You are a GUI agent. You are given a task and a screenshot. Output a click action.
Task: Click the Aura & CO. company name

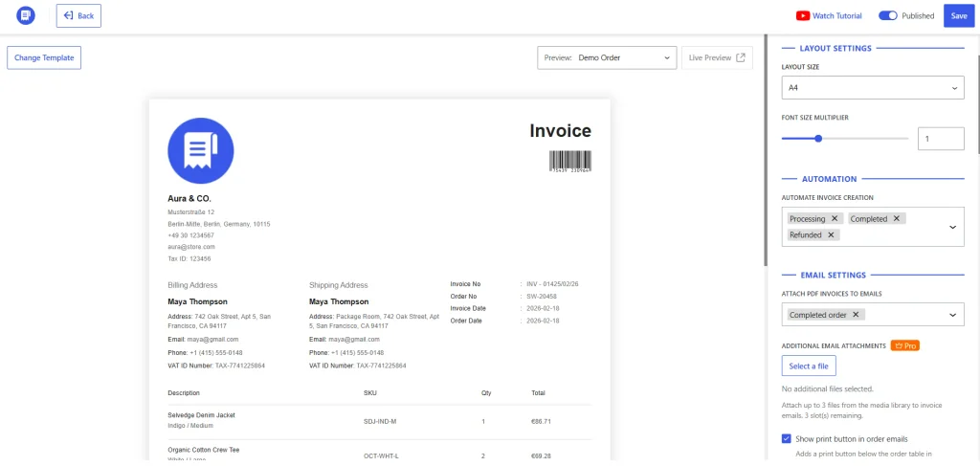click(189, 199)
